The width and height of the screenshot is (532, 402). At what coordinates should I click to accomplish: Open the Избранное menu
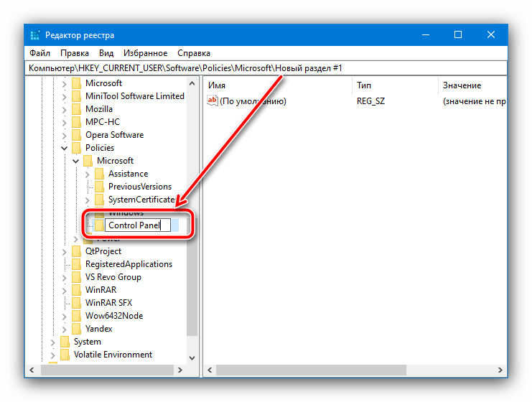[145, 53]
